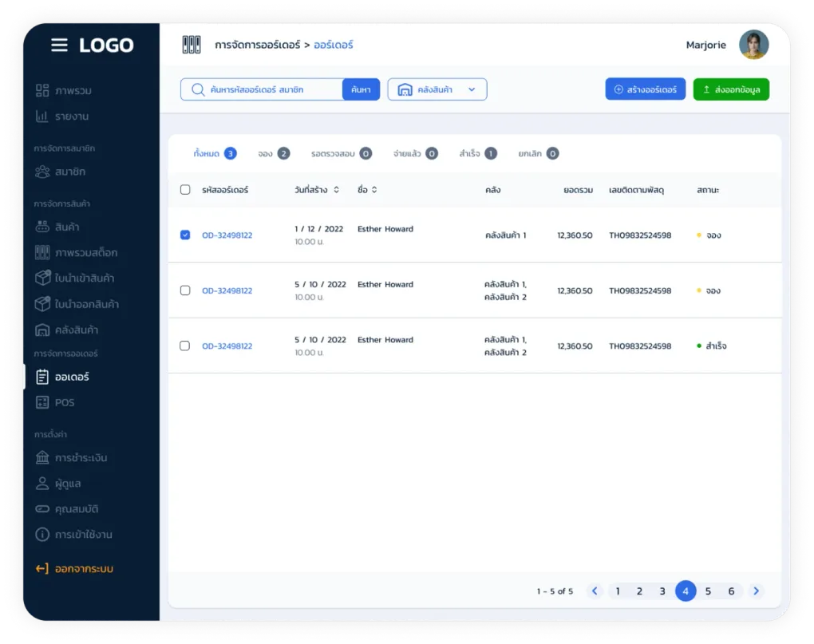The image size is (814, 644).
Task: Sort by the วันที่สร้าง column arrows
Action: [337, 189]
